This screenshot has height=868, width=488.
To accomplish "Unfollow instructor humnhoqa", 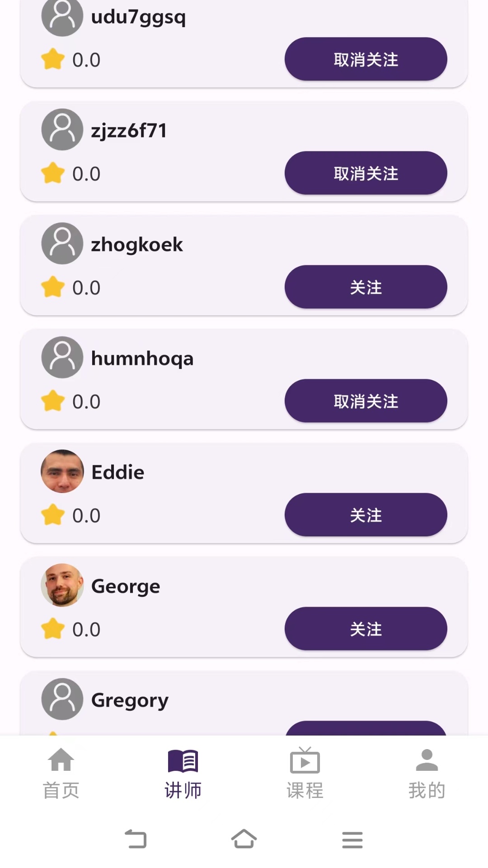I will pyautogui.click(x=366, y=401).
